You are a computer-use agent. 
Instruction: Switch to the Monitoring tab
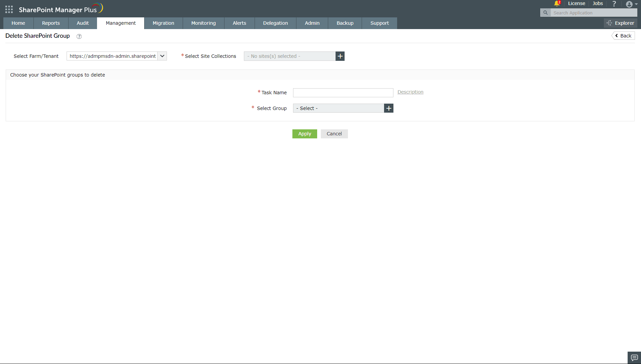203,23
